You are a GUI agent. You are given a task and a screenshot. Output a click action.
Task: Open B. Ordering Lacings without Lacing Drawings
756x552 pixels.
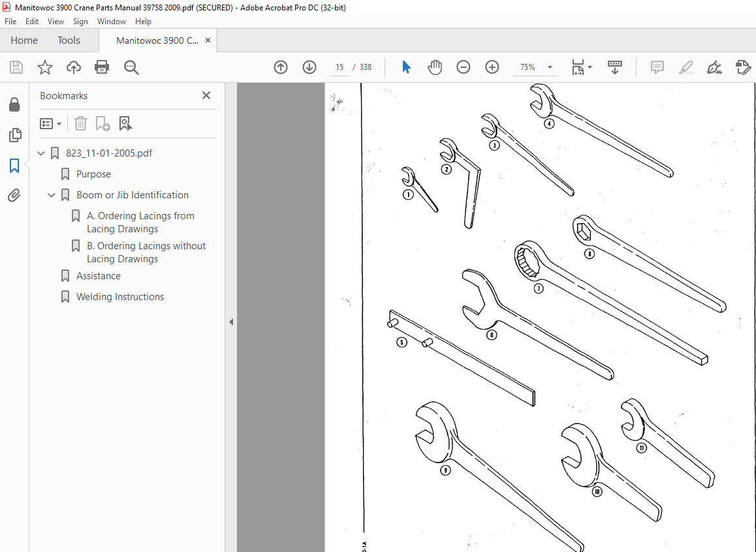pyautogui.click(x=146, y=252)
